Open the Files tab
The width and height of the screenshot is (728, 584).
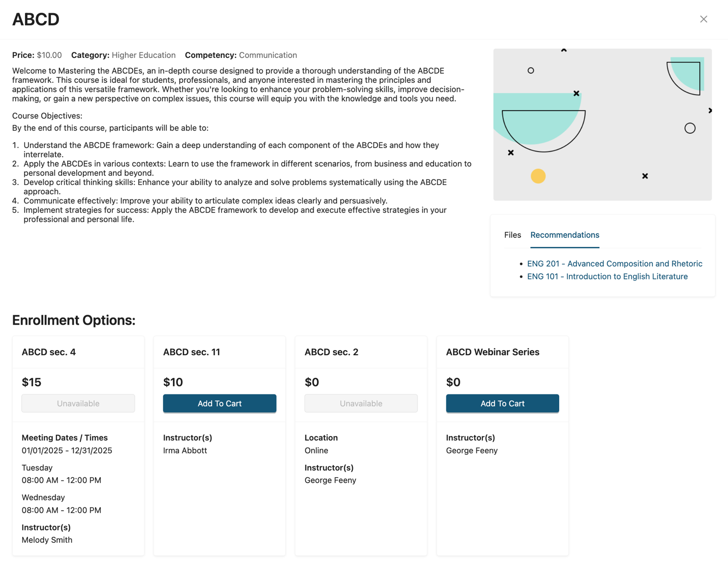pos(512,235)
